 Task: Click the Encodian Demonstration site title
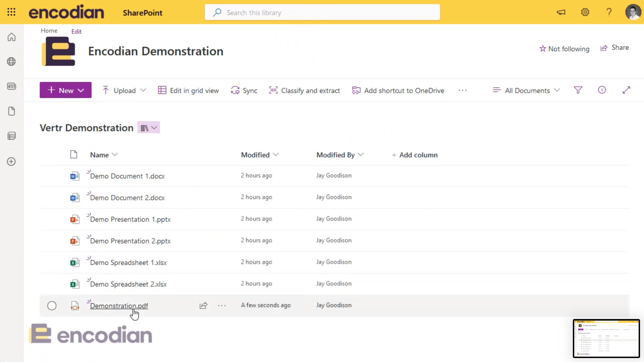click(156, 51)
